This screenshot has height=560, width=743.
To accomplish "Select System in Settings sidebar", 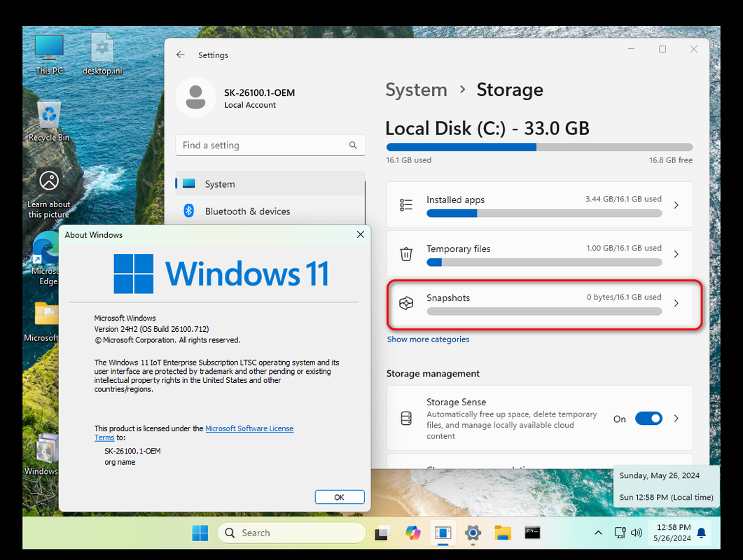I will 270,184.
